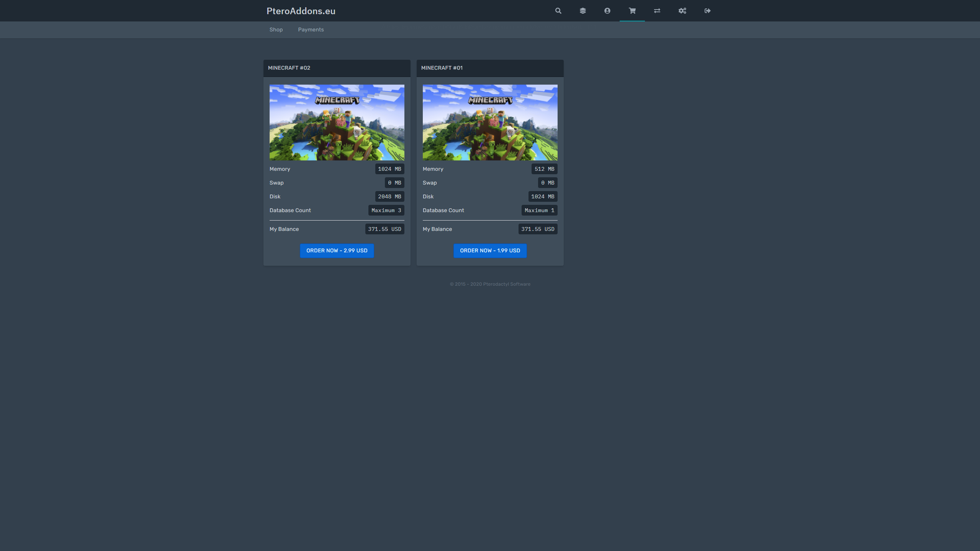980x551 pixels.
Task: Click the Maximum 3 database badge
Action: click(x=386, y=210)
